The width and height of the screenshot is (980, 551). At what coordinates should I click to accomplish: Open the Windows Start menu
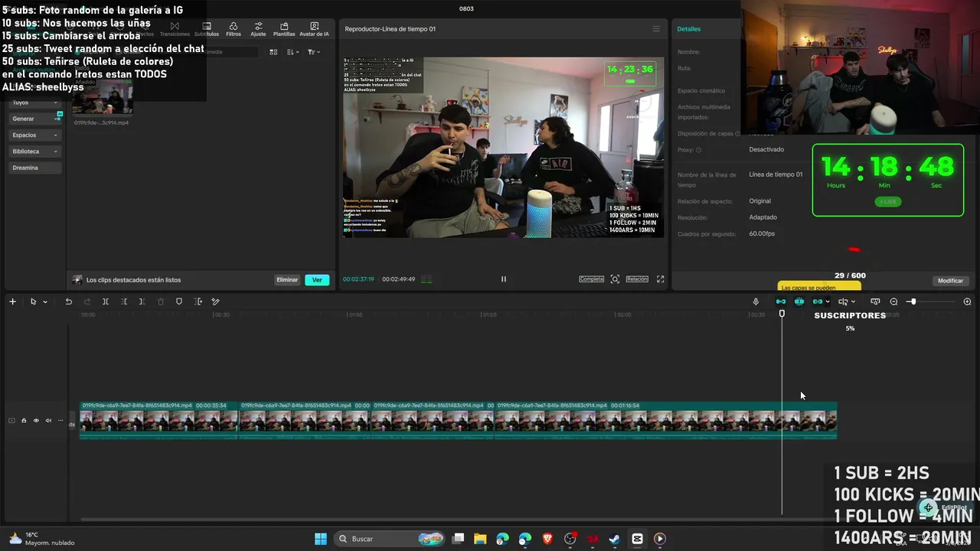point(321,539)
